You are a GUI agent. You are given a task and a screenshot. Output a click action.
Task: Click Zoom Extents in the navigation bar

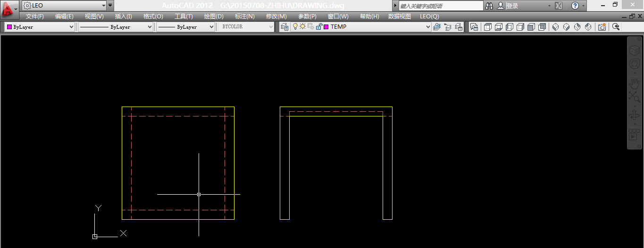point(634,97)
